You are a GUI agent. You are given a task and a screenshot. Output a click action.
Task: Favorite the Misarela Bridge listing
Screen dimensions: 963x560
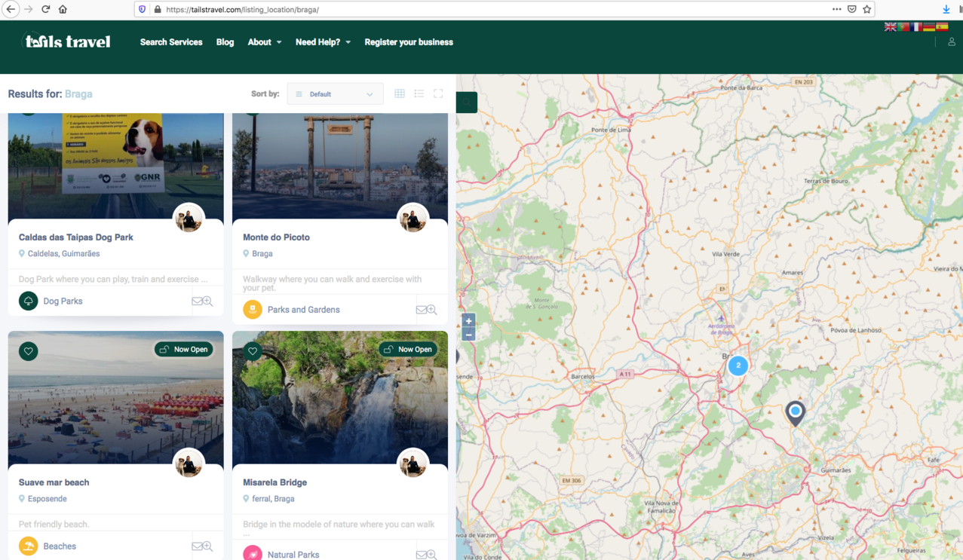(x=253, y=351)
